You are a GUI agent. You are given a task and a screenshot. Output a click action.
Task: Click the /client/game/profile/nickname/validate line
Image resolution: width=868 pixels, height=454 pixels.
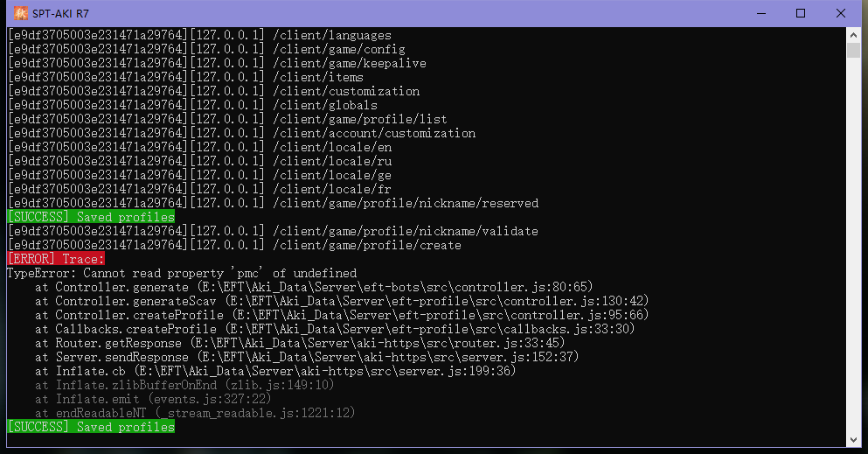click(x=273, y=231)
